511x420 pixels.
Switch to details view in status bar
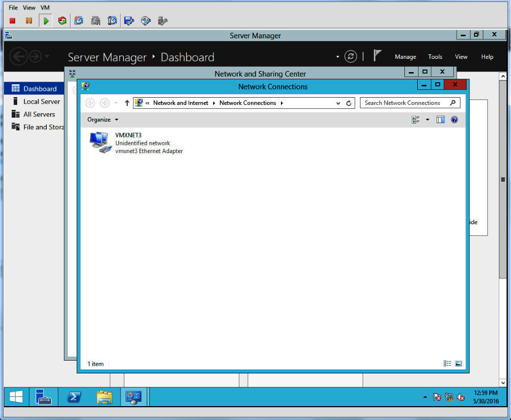point(447,363)
